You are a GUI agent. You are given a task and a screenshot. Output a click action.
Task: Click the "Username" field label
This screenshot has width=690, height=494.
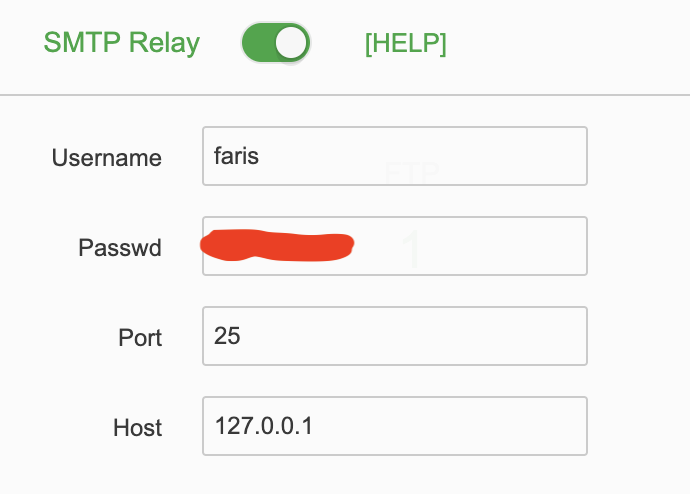[107, 158]
